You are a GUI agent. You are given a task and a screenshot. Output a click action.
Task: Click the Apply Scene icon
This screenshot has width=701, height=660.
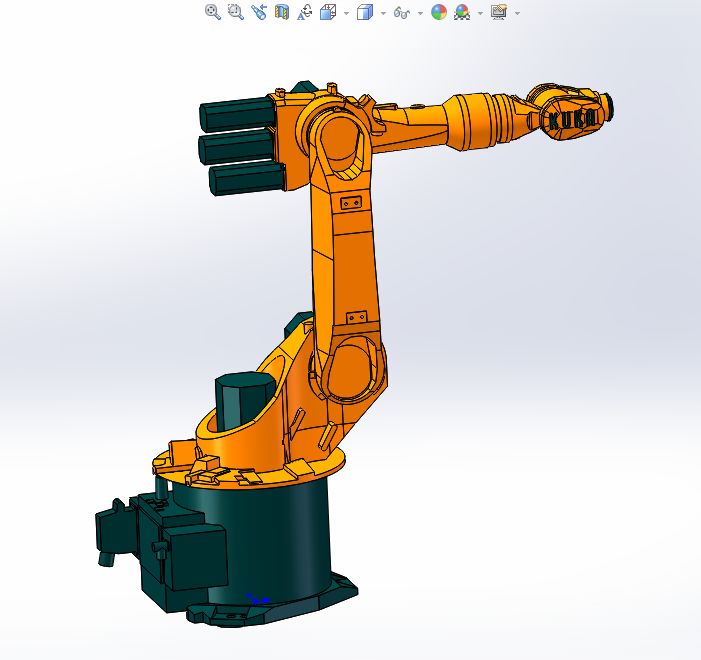[x=462, y=12]
